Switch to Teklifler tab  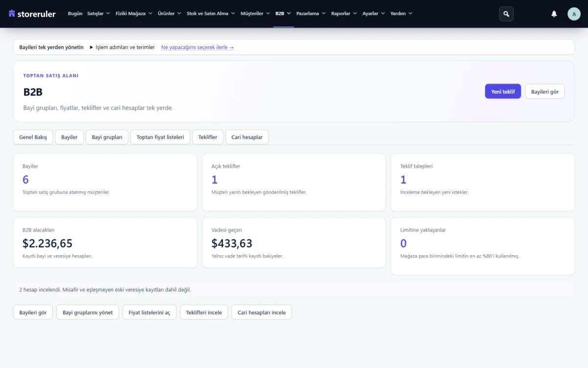tap(208, 137)
